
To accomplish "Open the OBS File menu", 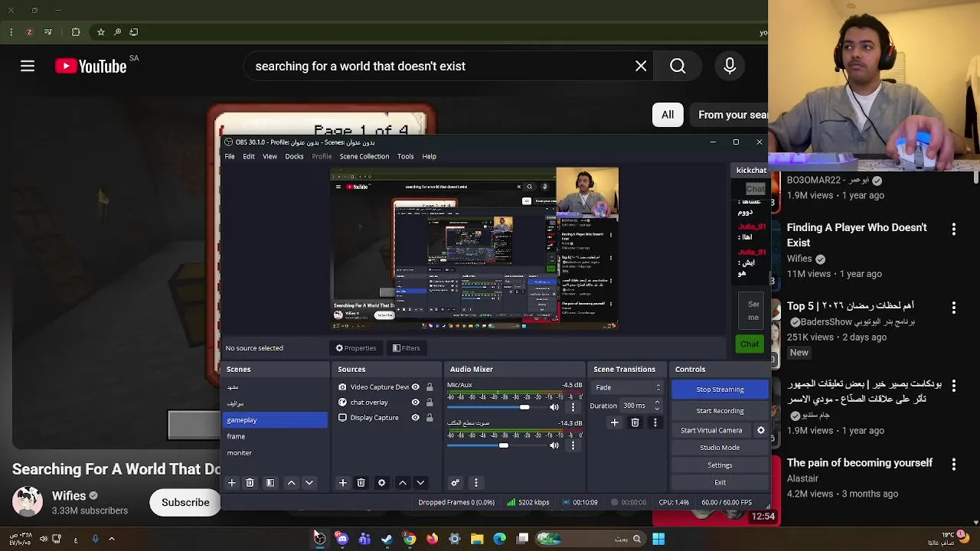I will click(x=230, y=156).
